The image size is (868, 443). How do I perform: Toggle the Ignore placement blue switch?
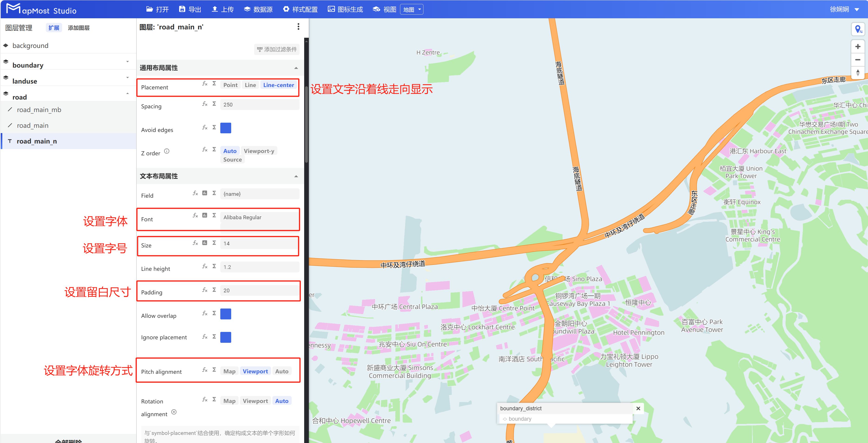(225, 337)
